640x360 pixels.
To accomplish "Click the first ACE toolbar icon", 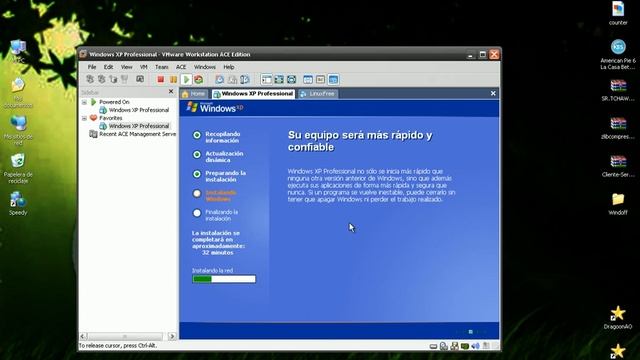I will [x=90, y=79].
